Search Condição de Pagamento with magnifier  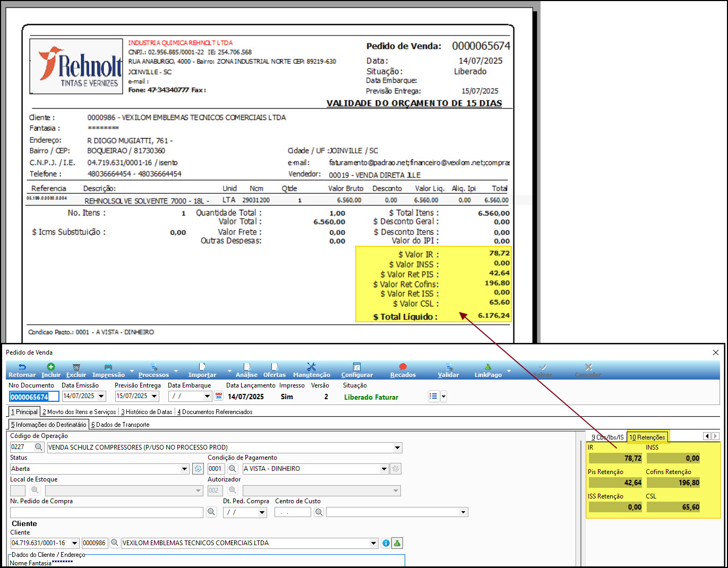pyautogui.click(x=233, y=469)
